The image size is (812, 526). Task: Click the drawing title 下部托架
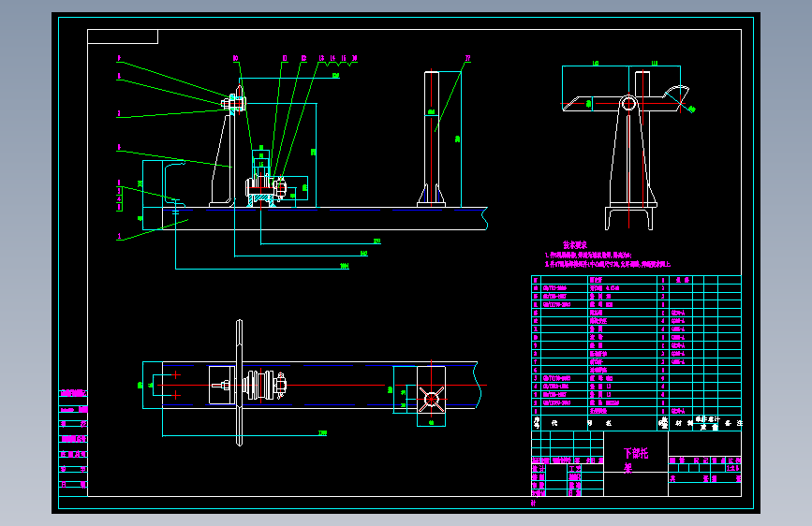point(635,460)
